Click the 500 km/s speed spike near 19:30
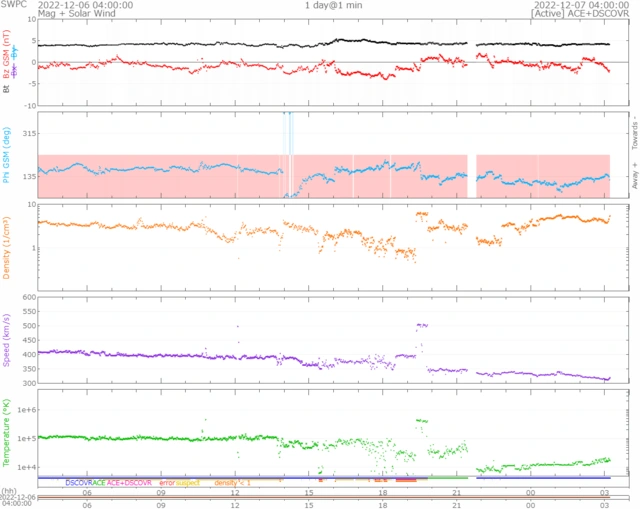This screenshot has width=640, height=509. coord(422,325)
